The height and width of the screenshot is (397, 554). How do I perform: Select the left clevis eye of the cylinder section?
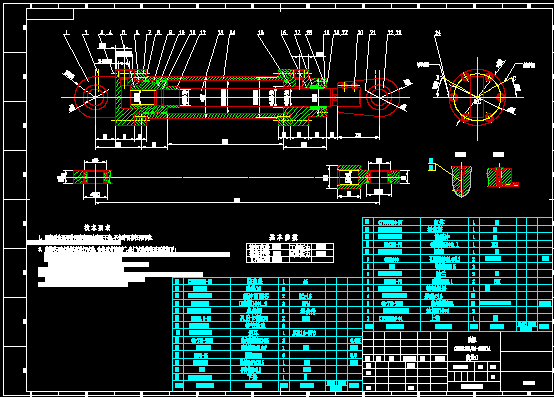pyautogui.click(x=94, y=97)
